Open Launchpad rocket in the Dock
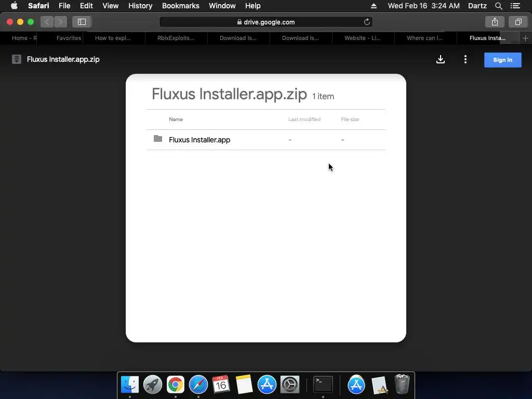Viewport: 532px width, 399px height. tap(153, 384)
